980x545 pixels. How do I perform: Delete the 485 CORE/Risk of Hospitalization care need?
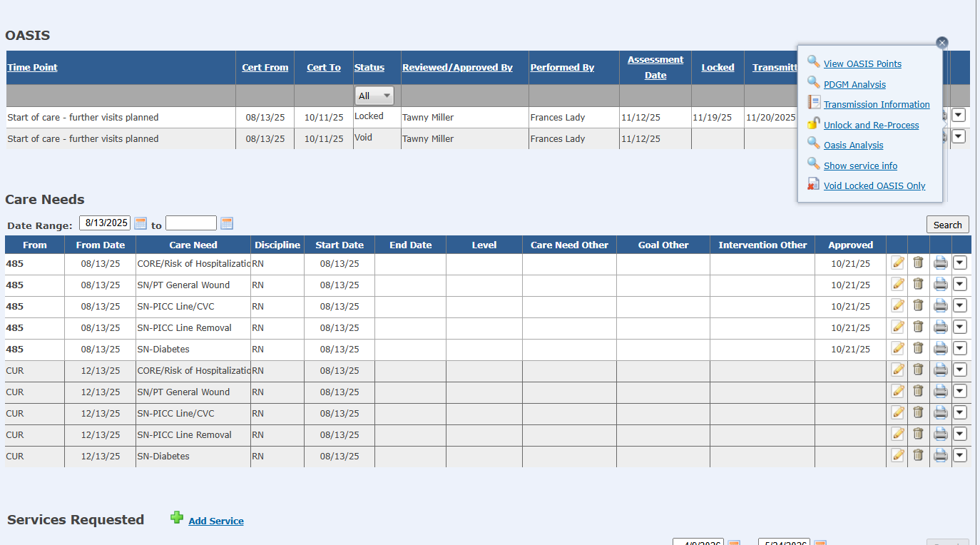pos(918,263)
